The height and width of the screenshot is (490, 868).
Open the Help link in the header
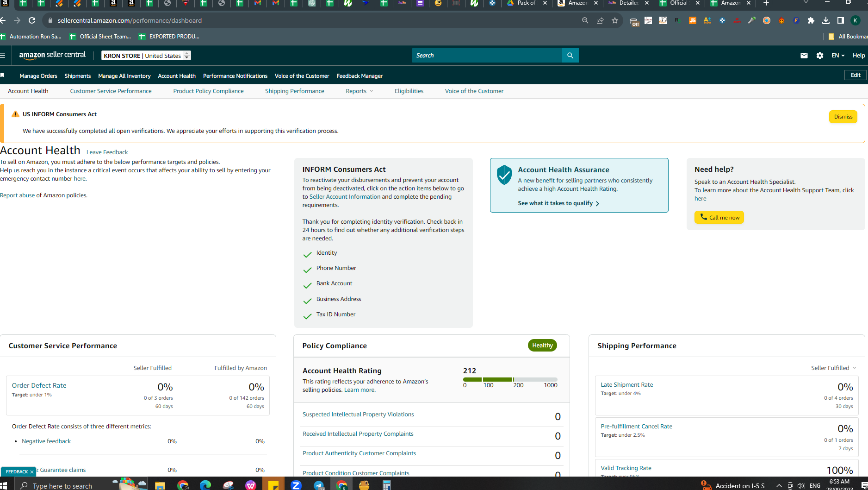(859, 56)
